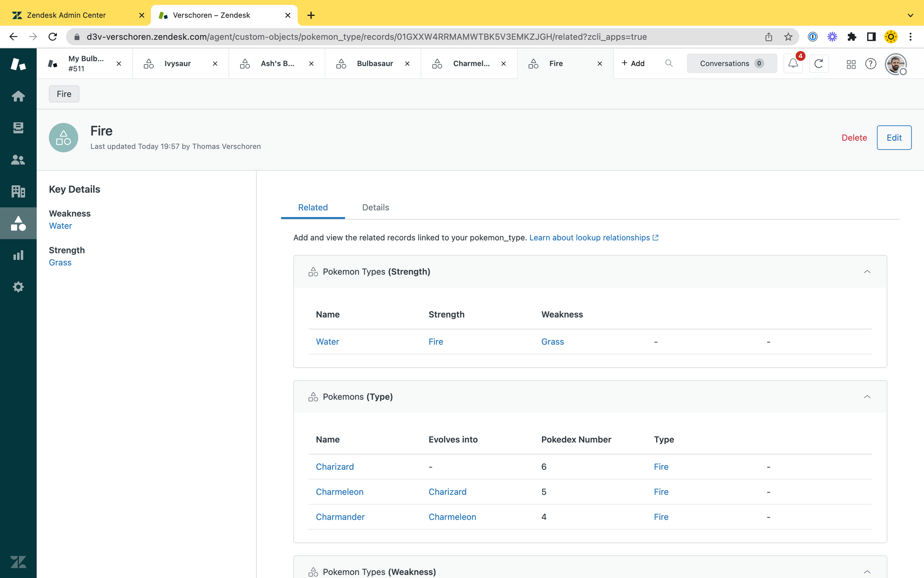Switch to the Details tab

point(375,208)
